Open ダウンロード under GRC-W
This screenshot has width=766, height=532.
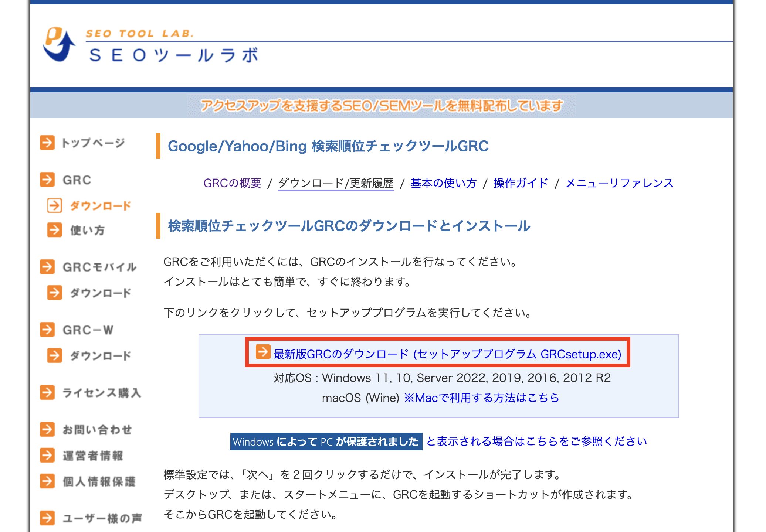101,356
